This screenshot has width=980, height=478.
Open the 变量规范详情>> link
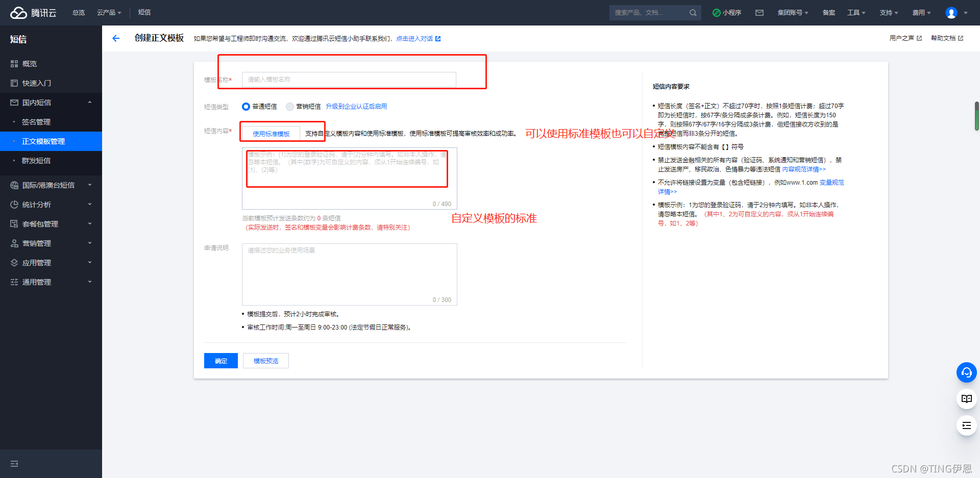pyautogui.click(x=832, y=183)
